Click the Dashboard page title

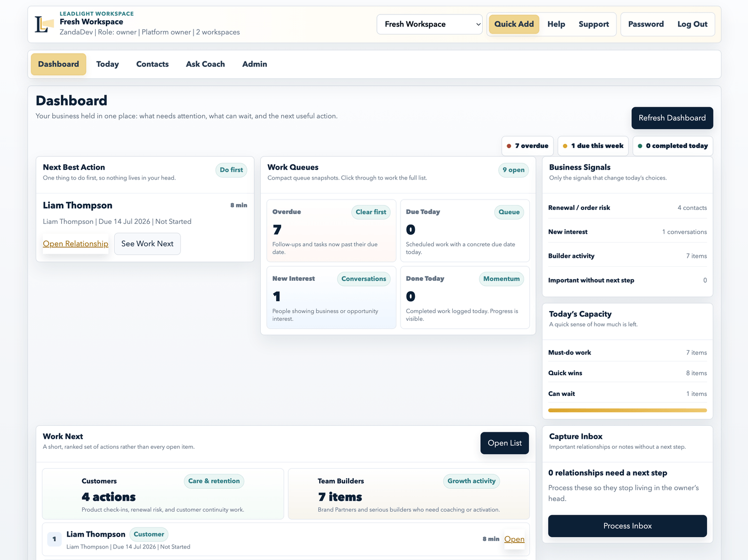[71, 101]
